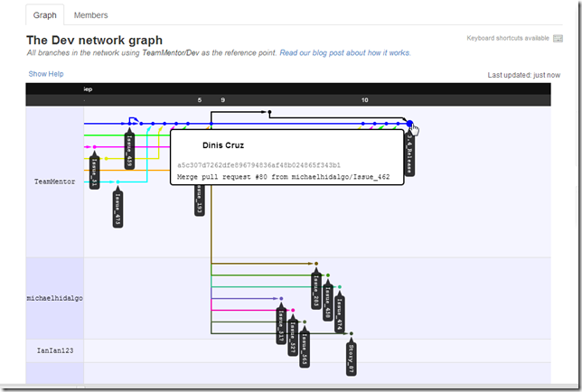Click the black commit dot on top branch

coord(269,112)
